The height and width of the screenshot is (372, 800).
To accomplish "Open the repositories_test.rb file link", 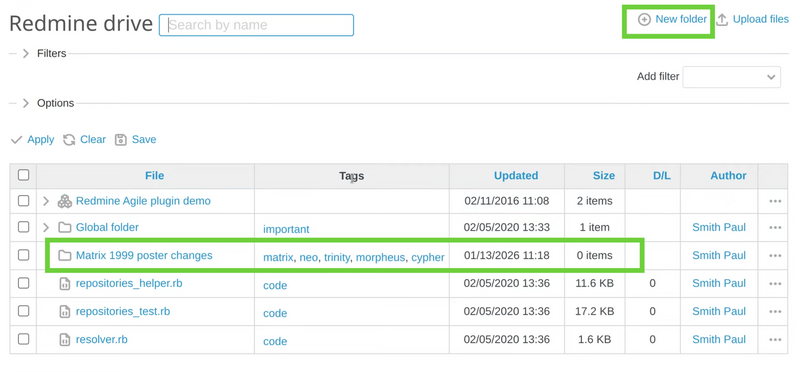I will pos(123,311).
